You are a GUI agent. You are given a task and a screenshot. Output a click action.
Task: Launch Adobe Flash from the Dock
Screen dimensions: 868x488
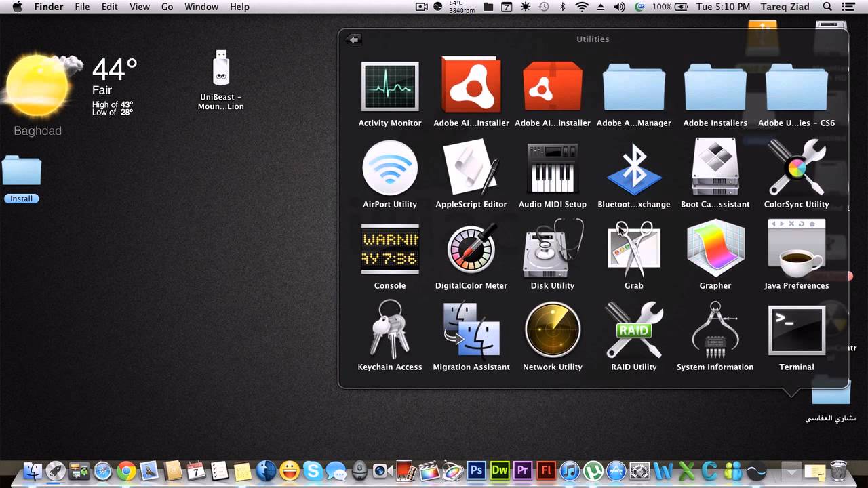(x=546, y=470)
